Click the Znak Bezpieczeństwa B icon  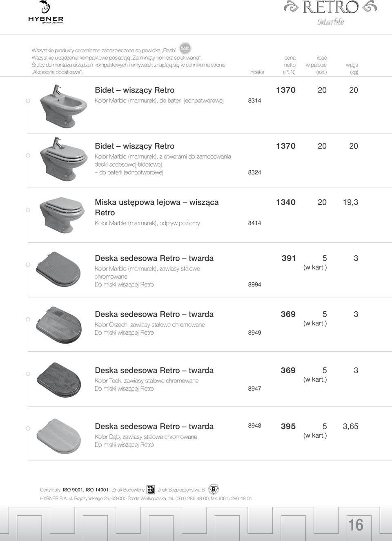[x=213, y=489]
